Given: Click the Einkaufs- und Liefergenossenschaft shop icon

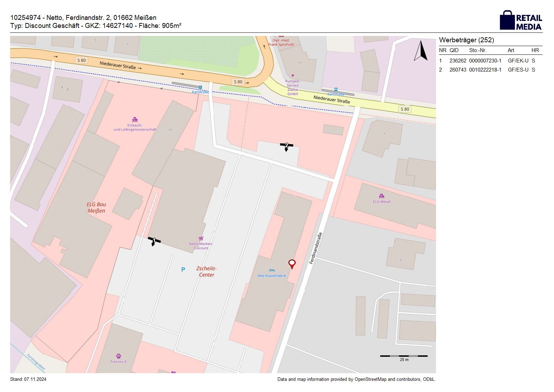Looking at the screenshot, I should pos(135,120).
